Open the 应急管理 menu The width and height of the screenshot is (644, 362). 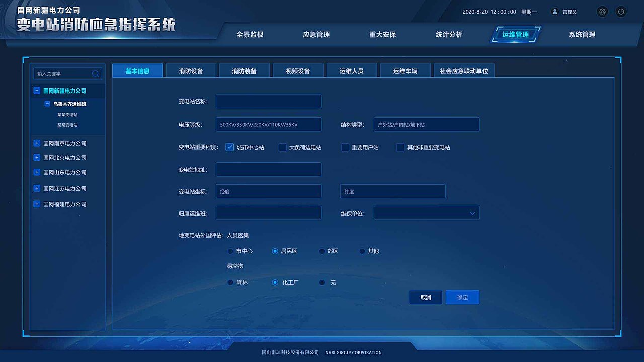coord(316,34)
